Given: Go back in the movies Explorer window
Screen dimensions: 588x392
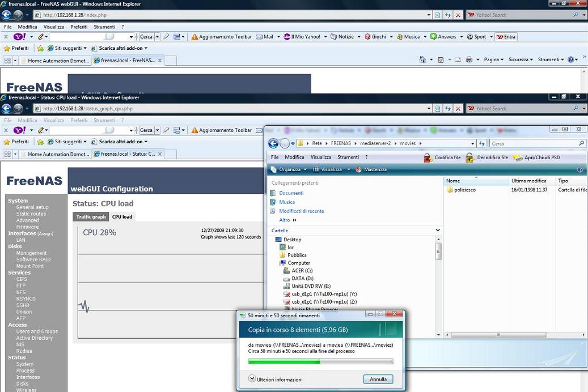Looking at the screenshot, I should click(273, 143).
